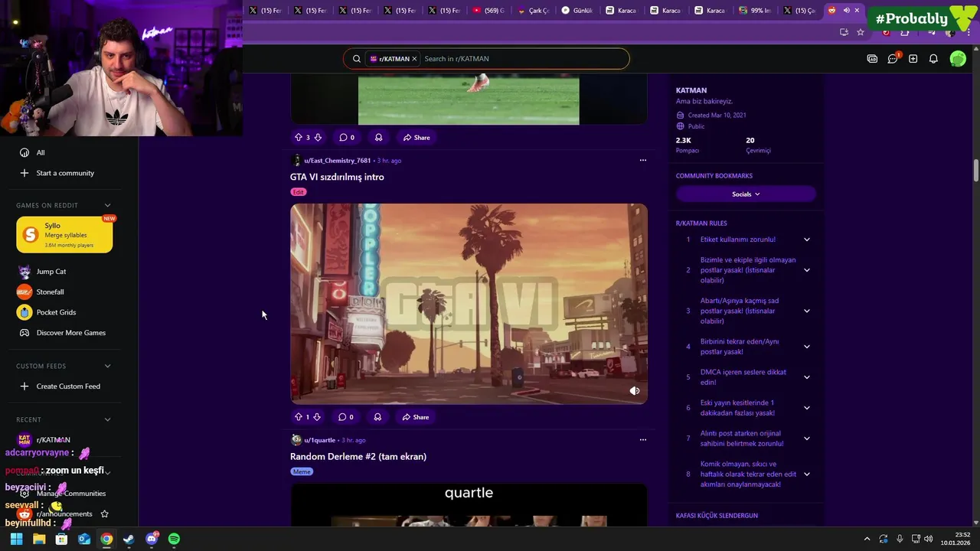Switch to the Günlük browser tab

(x=577, y=11)
